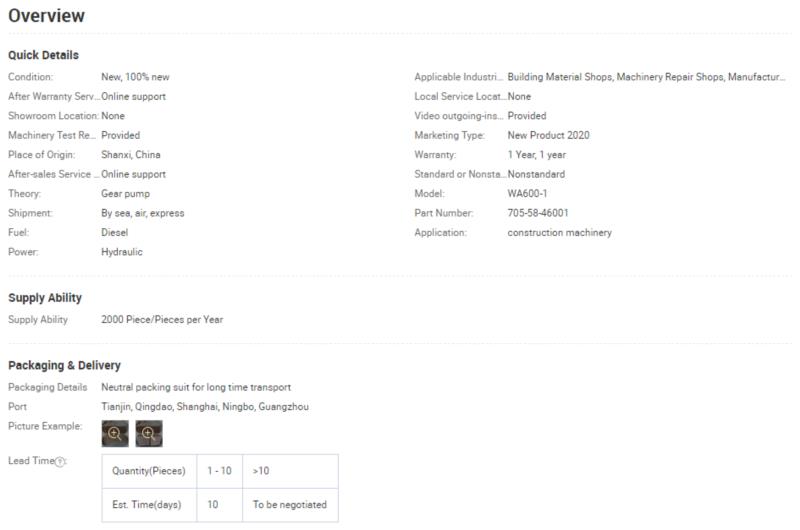800x530 pixels.
Task: Select the Quick Details section title
Action: pyautogui.click(x=43, y=55)
